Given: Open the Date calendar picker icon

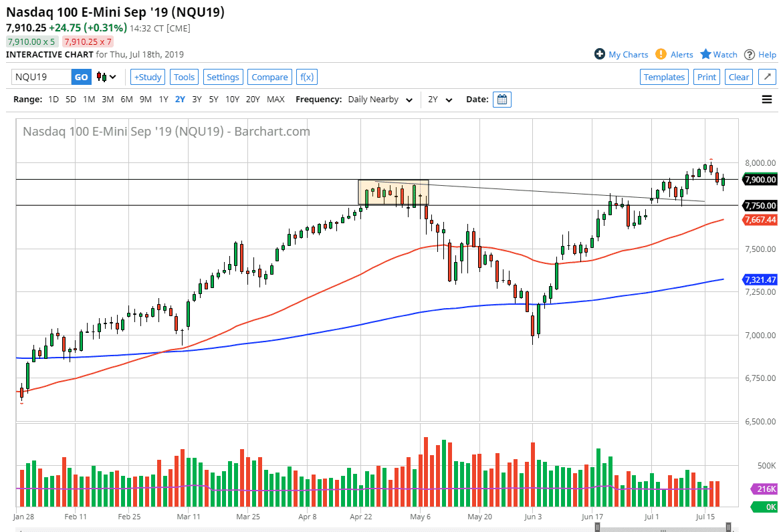Looking at the screenshot, I should (x=502, y=100).
